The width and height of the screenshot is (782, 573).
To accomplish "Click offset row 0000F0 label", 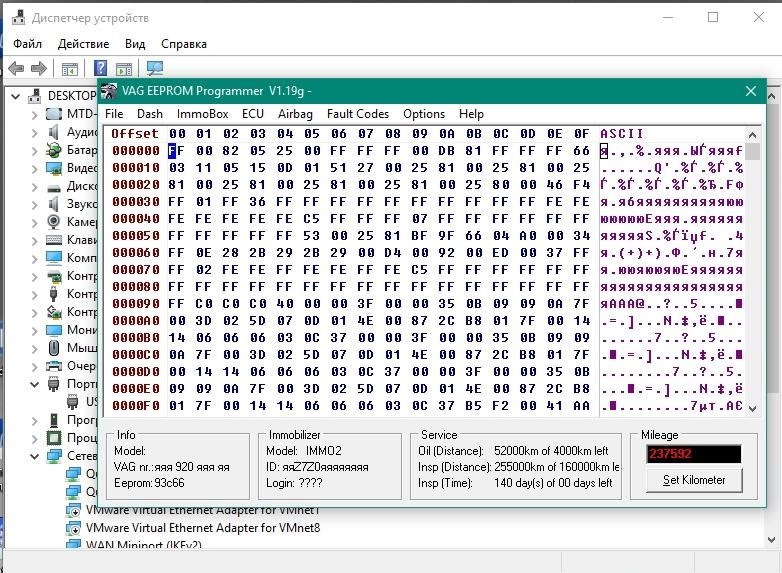I will click(x=136, y=405).
